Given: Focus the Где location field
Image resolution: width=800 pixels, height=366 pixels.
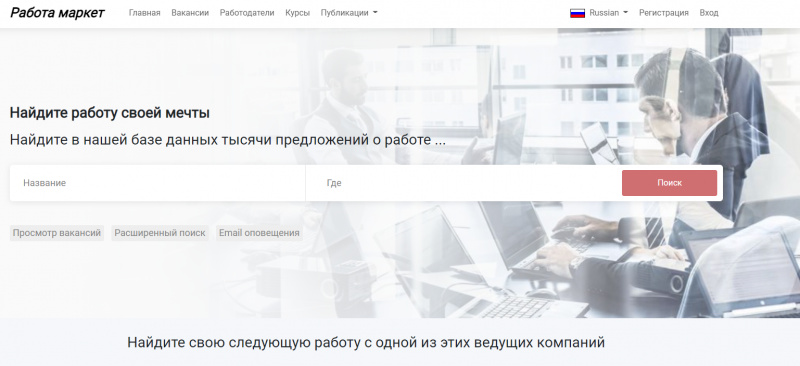Looking at the screenshot, I should tap(463, 183).
